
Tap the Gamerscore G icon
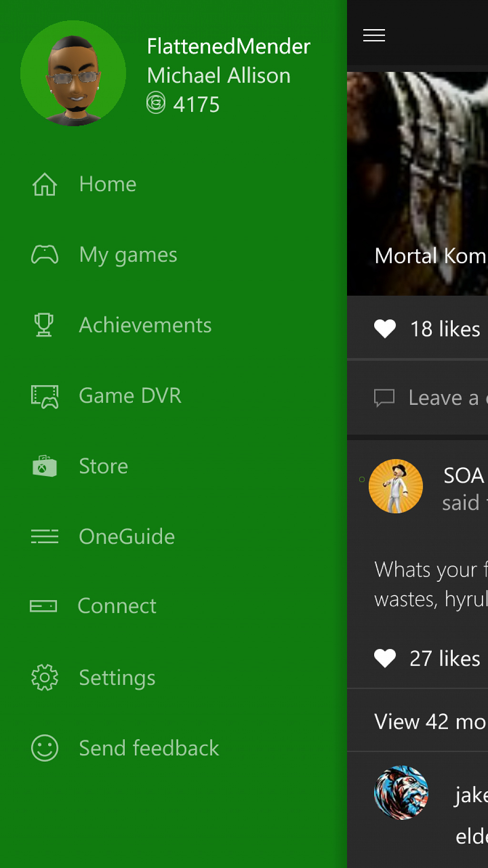tap(156, 103)
